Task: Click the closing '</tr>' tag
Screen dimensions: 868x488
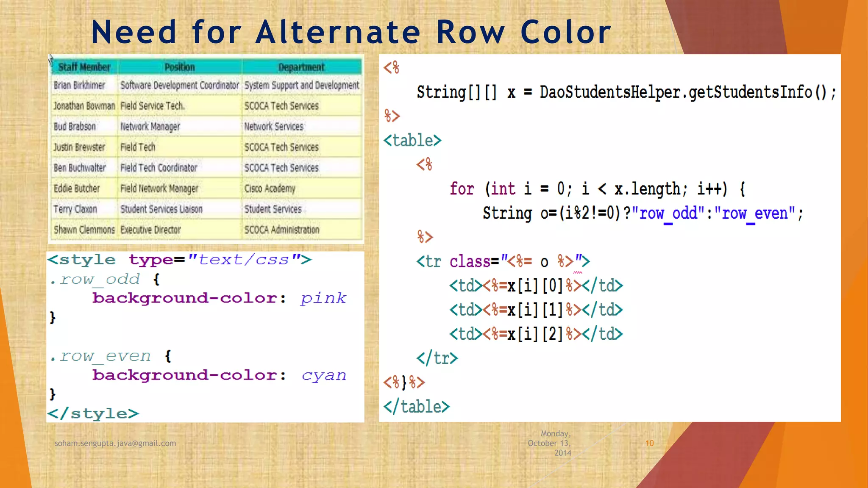Action: [x=437, y=358]
